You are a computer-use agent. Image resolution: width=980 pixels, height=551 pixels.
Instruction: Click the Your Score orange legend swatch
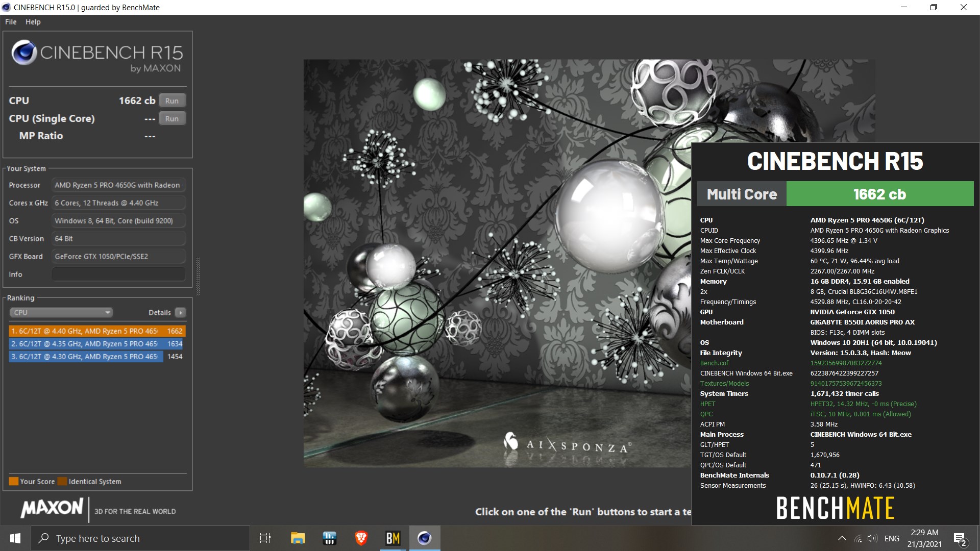13,481
